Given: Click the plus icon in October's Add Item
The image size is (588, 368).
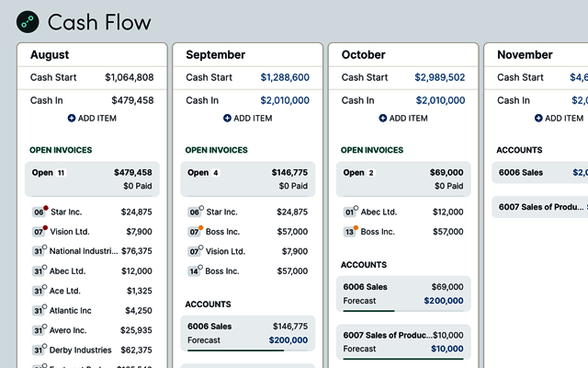Looking at the screenshot, I should (x=383, y=118).
